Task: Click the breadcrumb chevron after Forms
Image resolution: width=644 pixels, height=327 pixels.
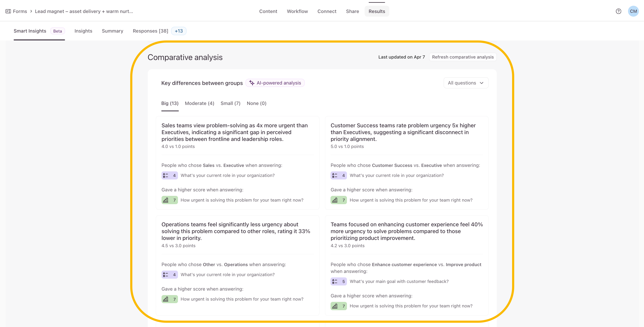Action: (x=31, y=11)
